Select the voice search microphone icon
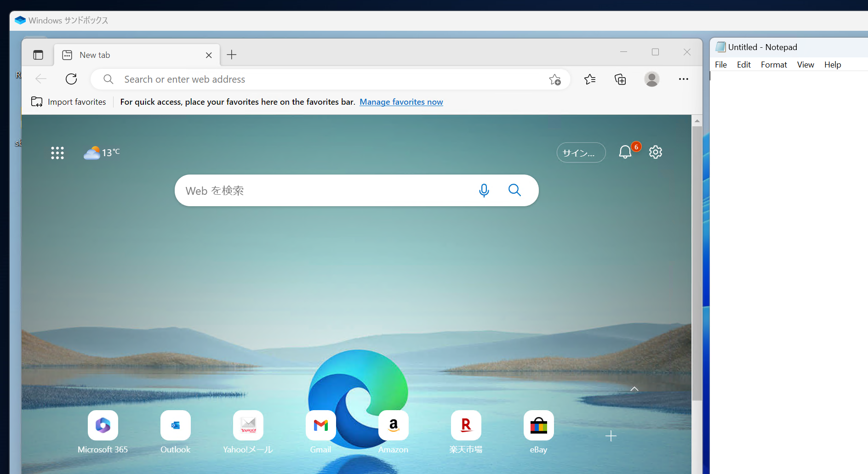The width and height of the screenshot is (868, 474). (484, 190)
